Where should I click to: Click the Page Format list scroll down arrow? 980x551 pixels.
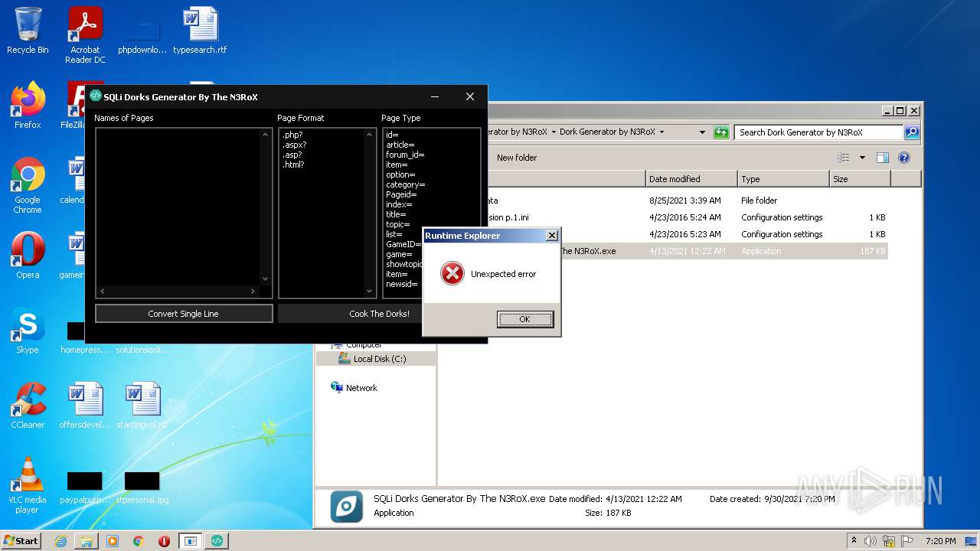point(371,291)
